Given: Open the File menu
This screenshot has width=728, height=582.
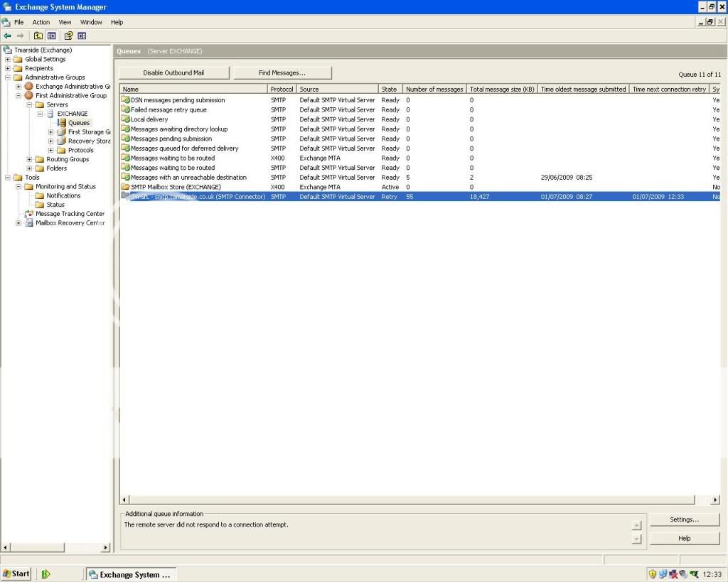Looking at the screenshot, I should [19, 22].
